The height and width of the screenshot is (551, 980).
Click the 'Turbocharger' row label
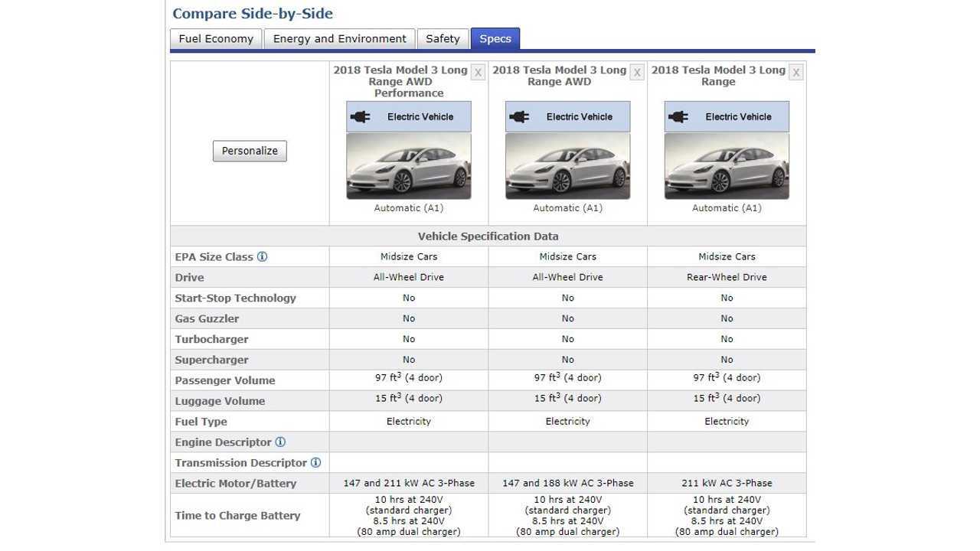pyautogui.click(x=211, y=340)
